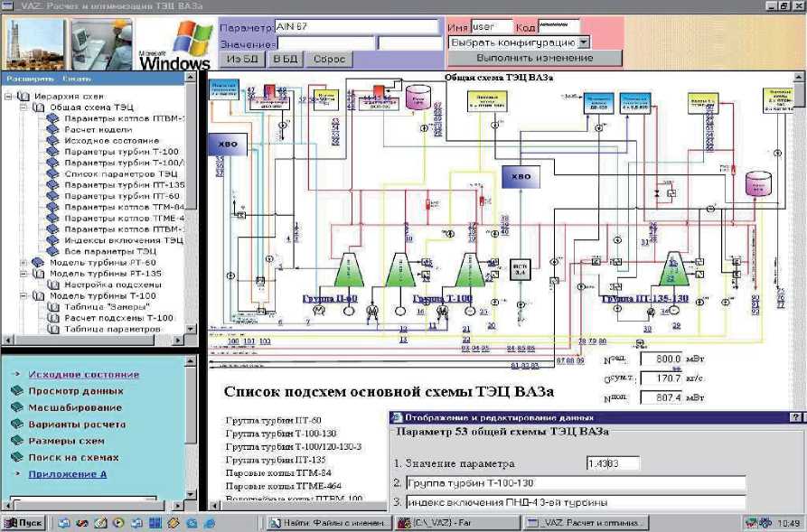
Task: Select Таблица "Замеры" tree item
Action: 107,307
